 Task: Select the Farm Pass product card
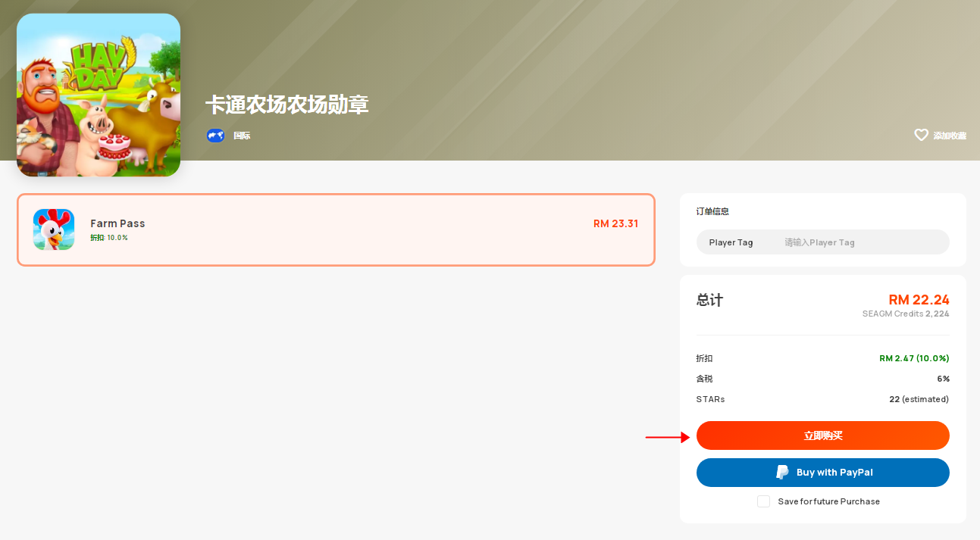click(x=336, y=229)
